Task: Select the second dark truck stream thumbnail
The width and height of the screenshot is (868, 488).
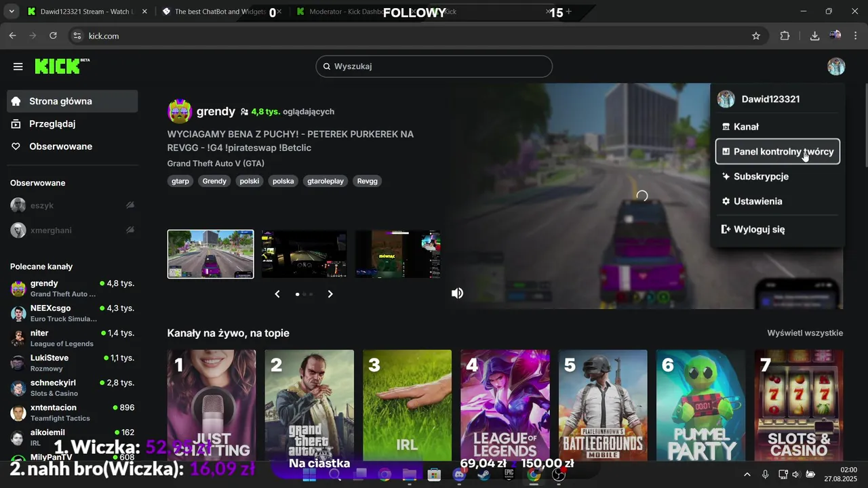Action: point(304,254)
